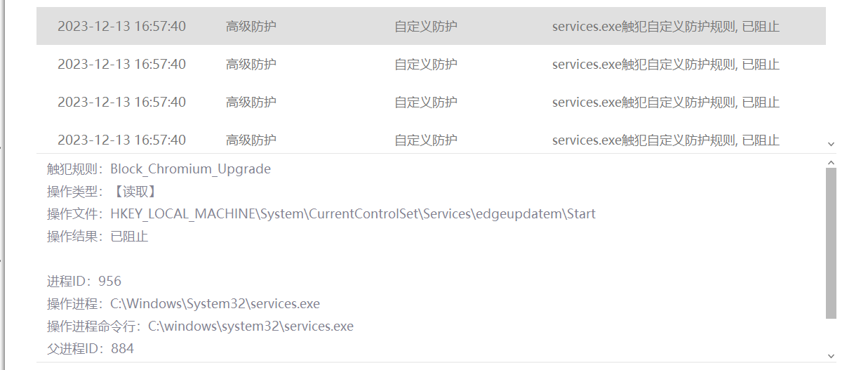Click the detail panel's scroll-down arrow
The width and height of the screenshot is (868, 370).
tap(831, 356)
